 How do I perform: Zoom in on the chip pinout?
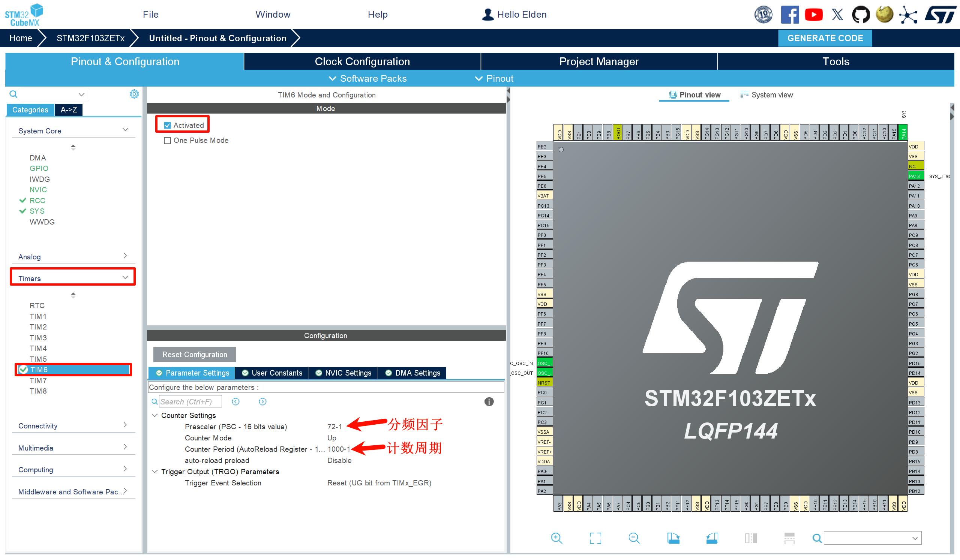pyautogui.click(x=556, y=538)
